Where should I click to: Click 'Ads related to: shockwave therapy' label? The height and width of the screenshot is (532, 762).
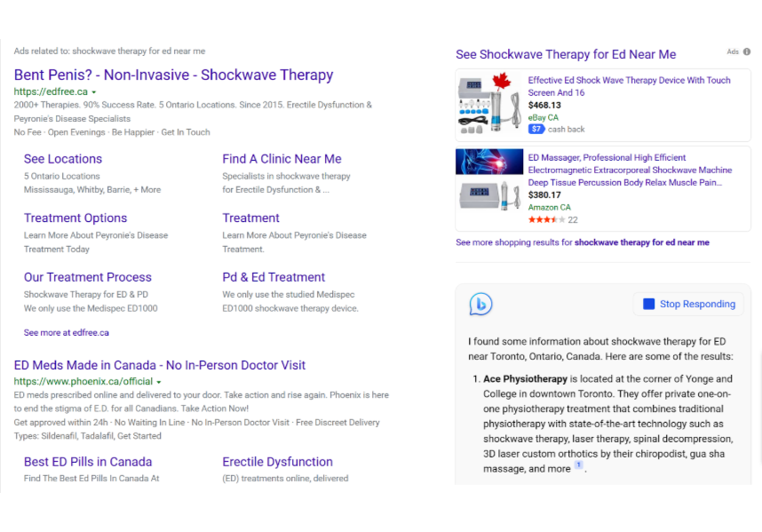click(x=109, y=51)
